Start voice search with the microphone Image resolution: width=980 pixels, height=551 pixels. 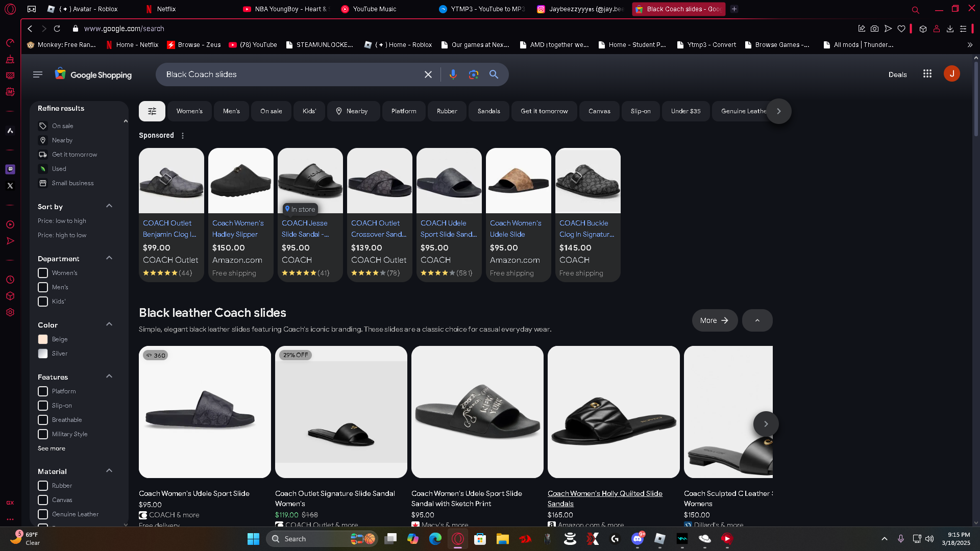(x=453, y=74)
